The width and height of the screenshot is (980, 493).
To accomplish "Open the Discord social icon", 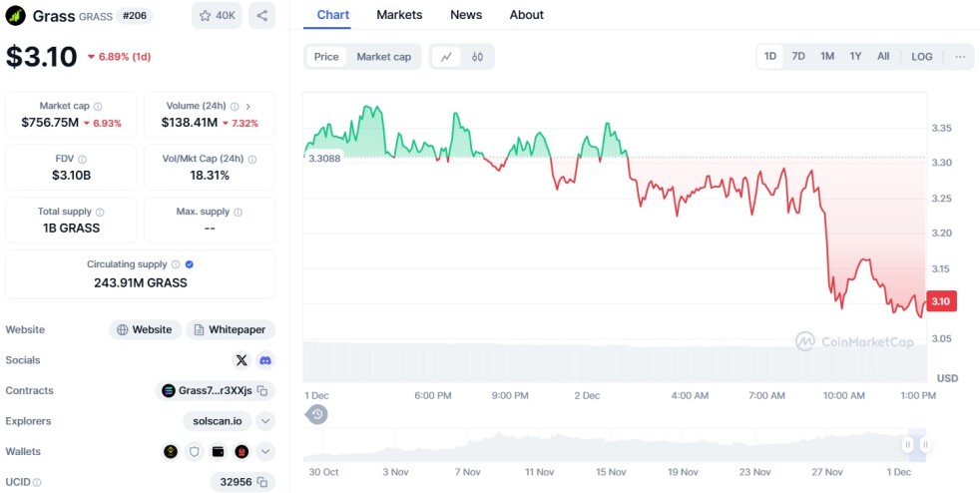I will tap(265, 360).
